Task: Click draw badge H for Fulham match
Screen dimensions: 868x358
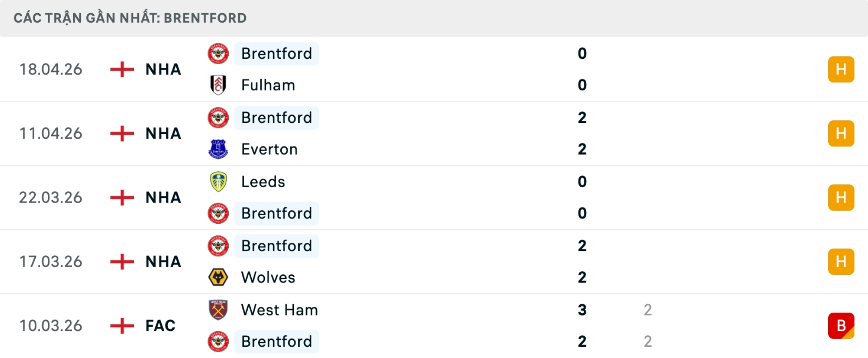Action: click(x=841, y=69)
